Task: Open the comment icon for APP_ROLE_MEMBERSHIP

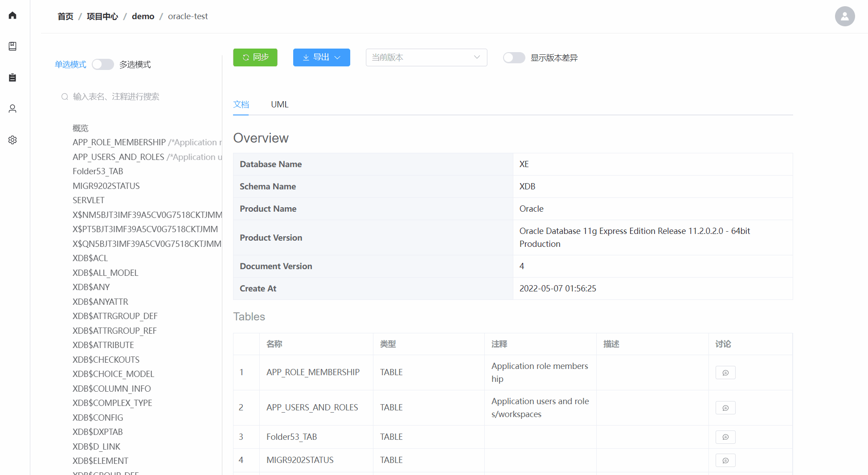Action: click(725, 373)
